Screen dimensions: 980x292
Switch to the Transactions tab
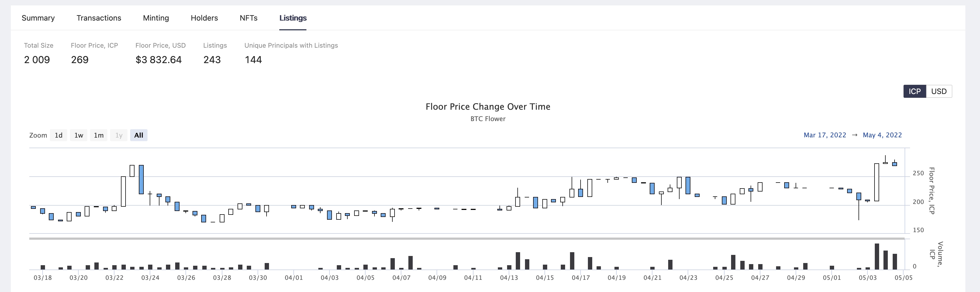pyautogui.click(x=98, y=18)
